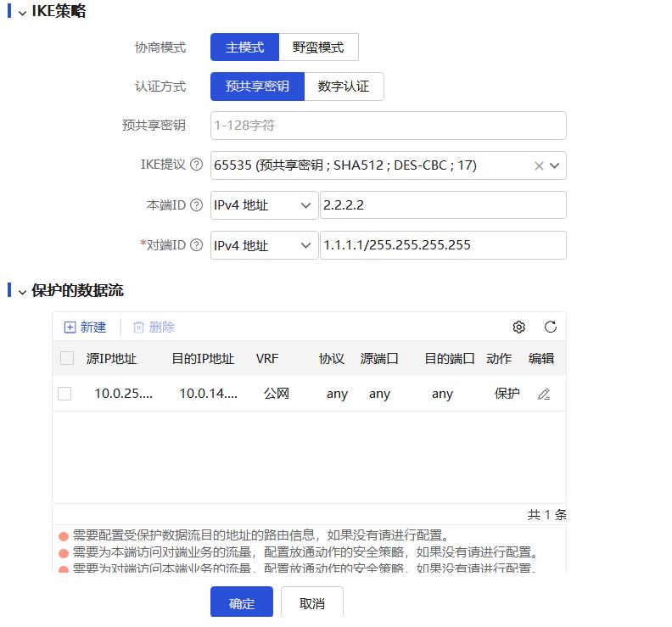Open the IKE提议 dropdown list
Viewport: 672px width, 627px height.
[x=555, y=165]
